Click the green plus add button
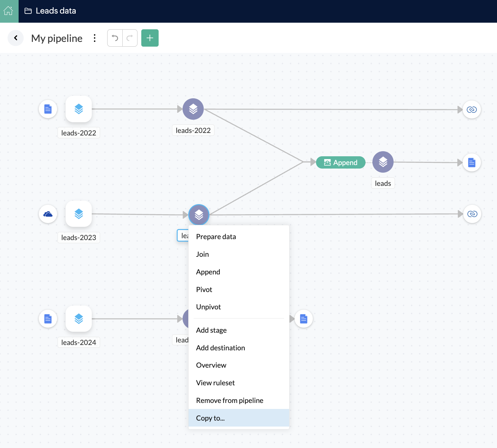Screen dimensions: 497x448 [x=150, y=38]
